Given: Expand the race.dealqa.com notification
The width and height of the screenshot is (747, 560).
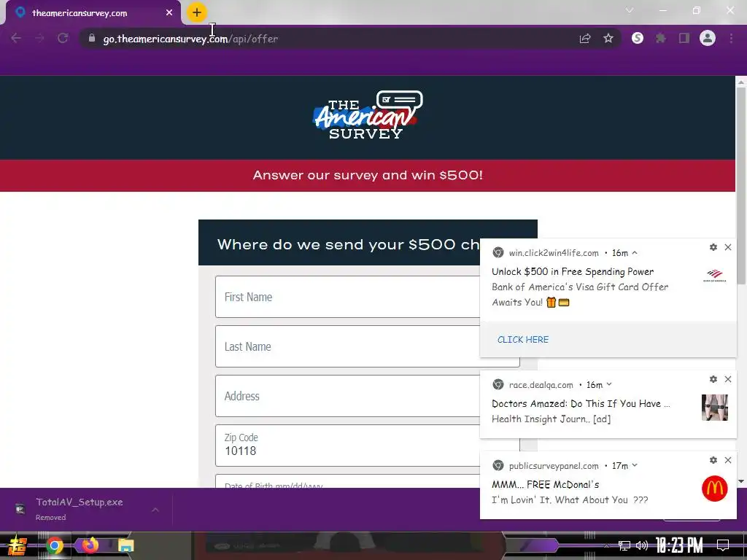Looking at the screenshot, I should coord(609,385).
